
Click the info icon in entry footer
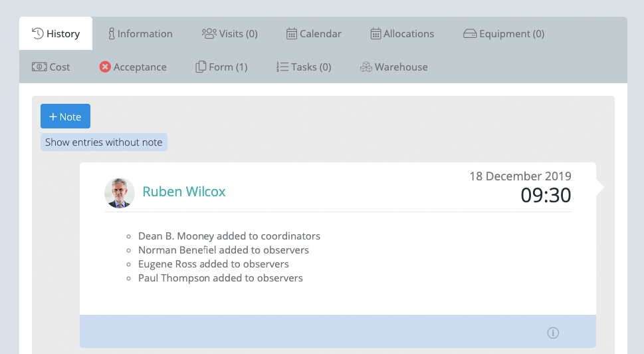pos(553,333)
